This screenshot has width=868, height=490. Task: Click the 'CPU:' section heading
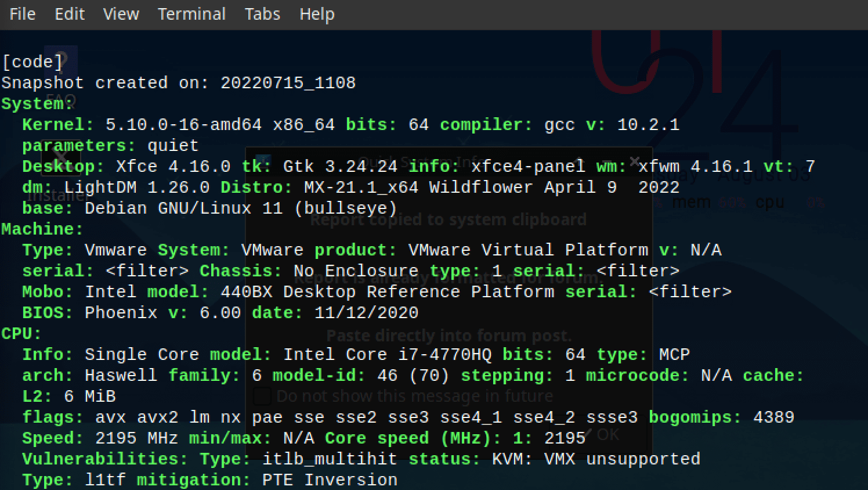point(22,334)
